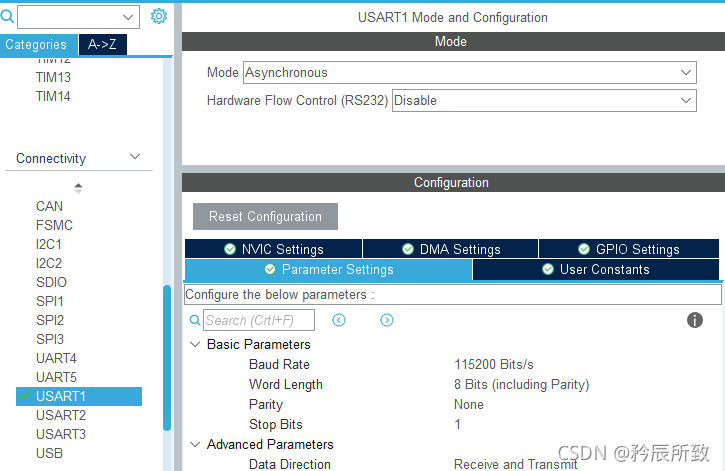
Task: Select UART5 peripheral
Action: click(x=56, y=377)
